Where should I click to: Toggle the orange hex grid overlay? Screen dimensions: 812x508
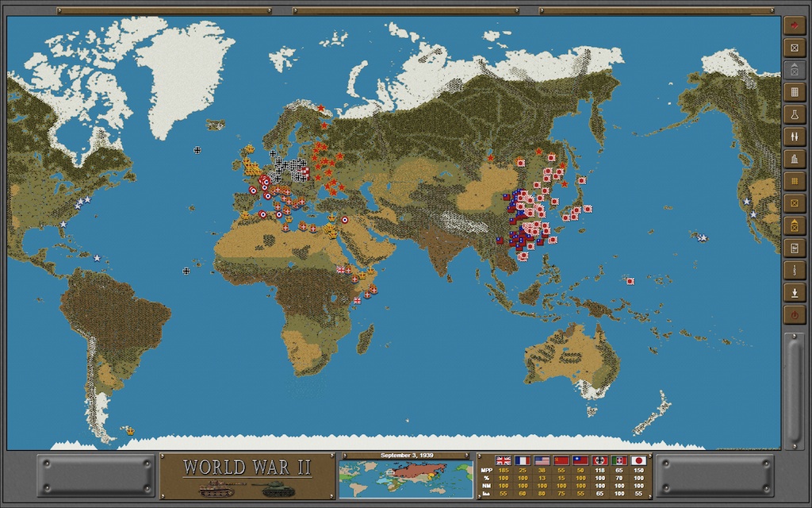point(794,181)
